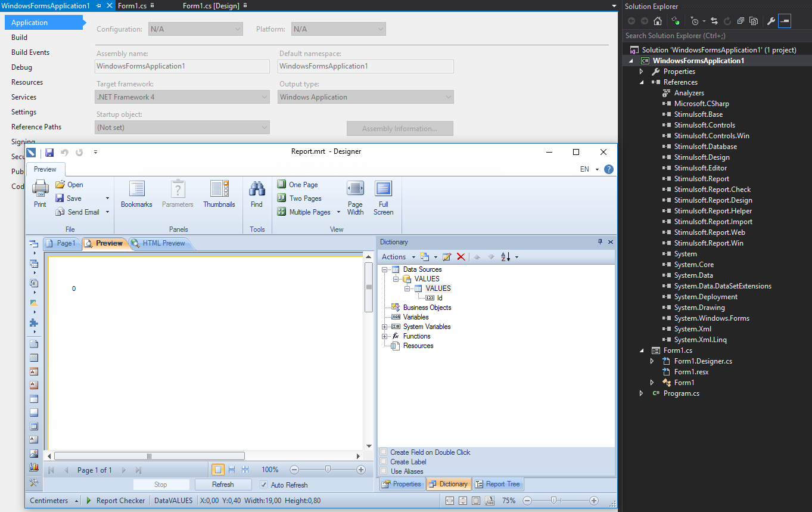Open the Report Tree tab
The height and width of the screenshot is (512, 812).
(497, 484)
